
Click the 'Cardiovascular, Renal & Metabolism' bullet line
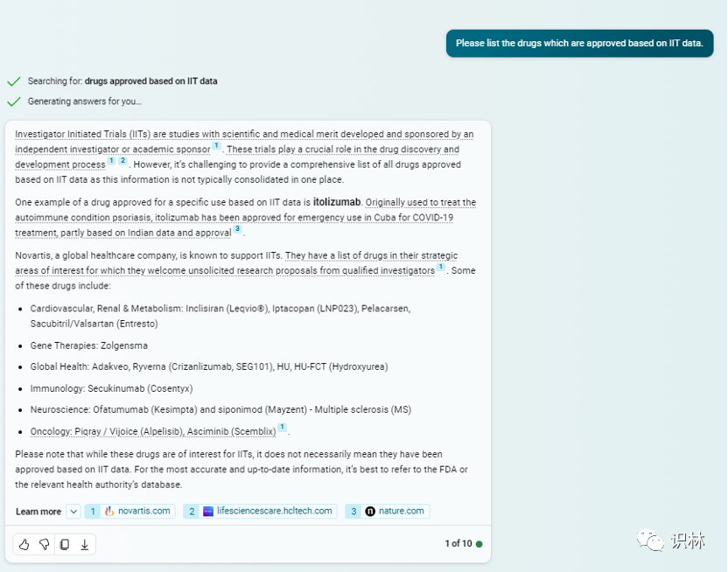[220, 309]
